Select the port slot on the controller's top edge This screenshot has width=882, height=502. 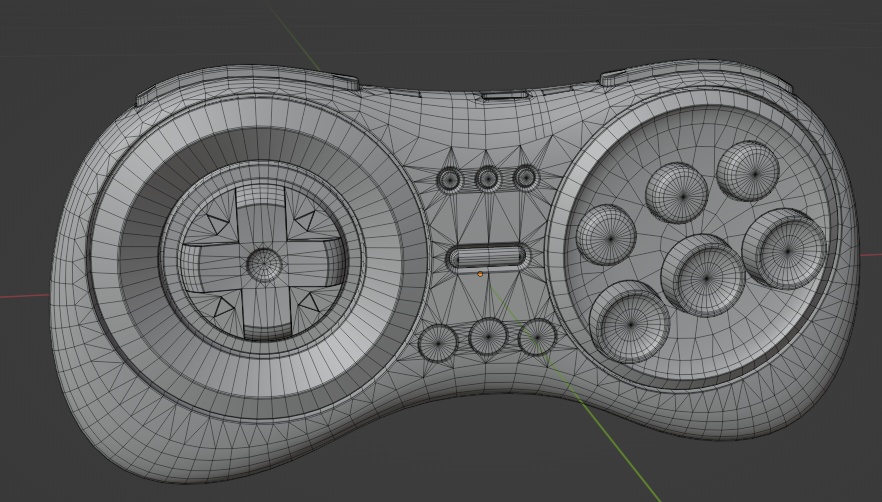[504, 95]
